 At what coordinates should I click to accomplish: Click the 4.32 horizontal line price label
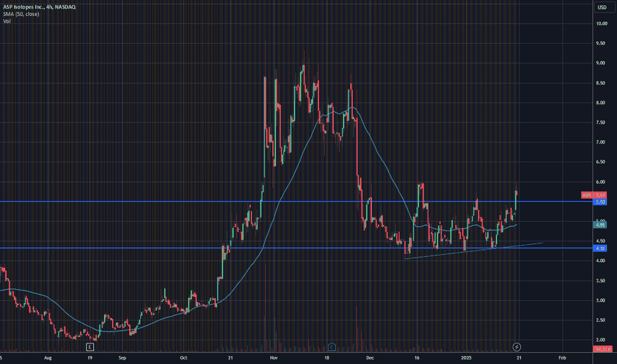[x=600, y=248]
